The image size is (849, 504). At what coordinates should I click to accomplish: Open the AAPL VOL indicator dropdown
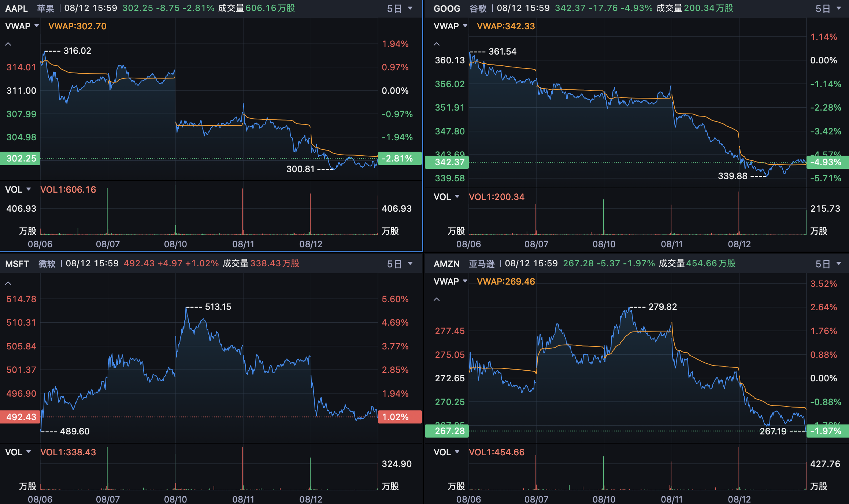click(18, 189)
